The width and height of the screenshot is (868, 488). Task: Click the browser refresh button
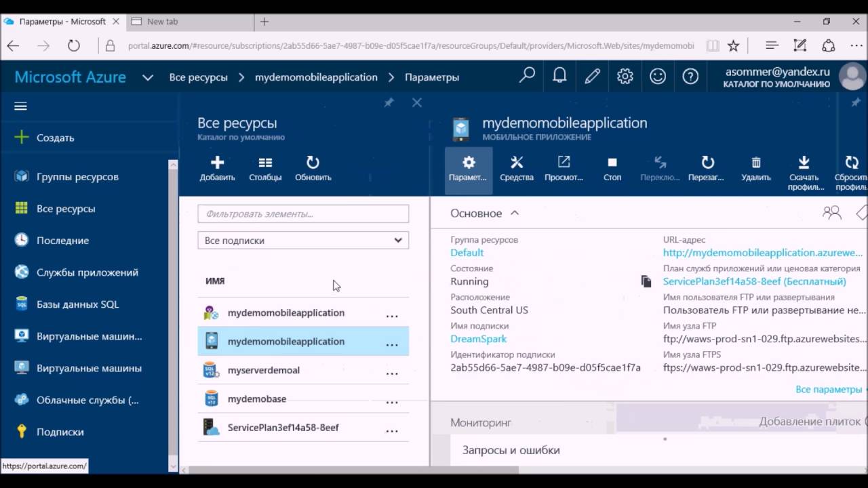pyautogui.click(x=74, y=46)
